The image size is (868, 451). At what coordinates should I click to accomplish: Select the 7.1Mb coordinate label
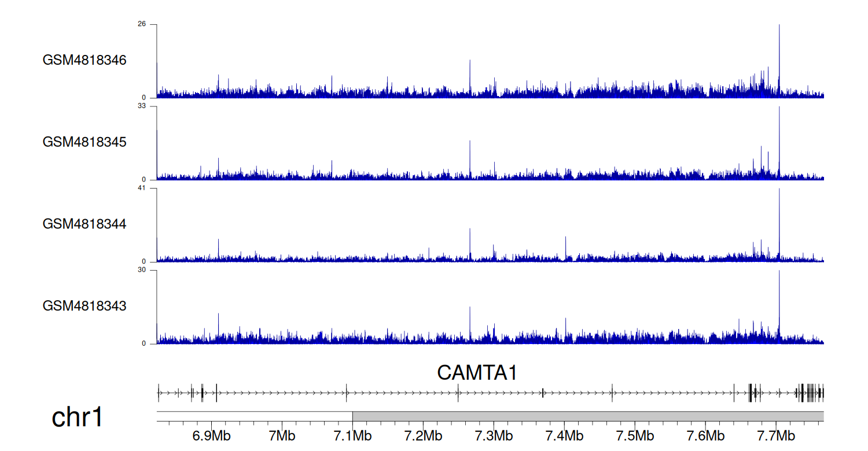(x=352, y=435)
